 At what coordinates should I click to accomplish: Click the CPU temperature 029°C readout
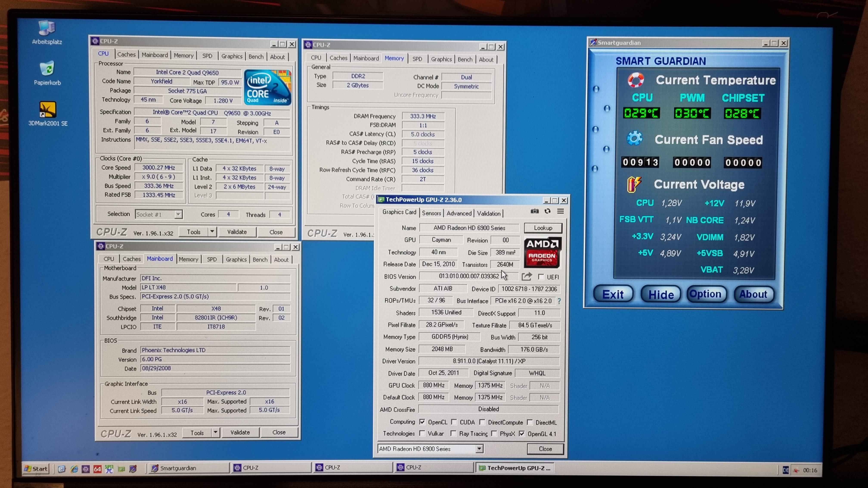[641, 113]
